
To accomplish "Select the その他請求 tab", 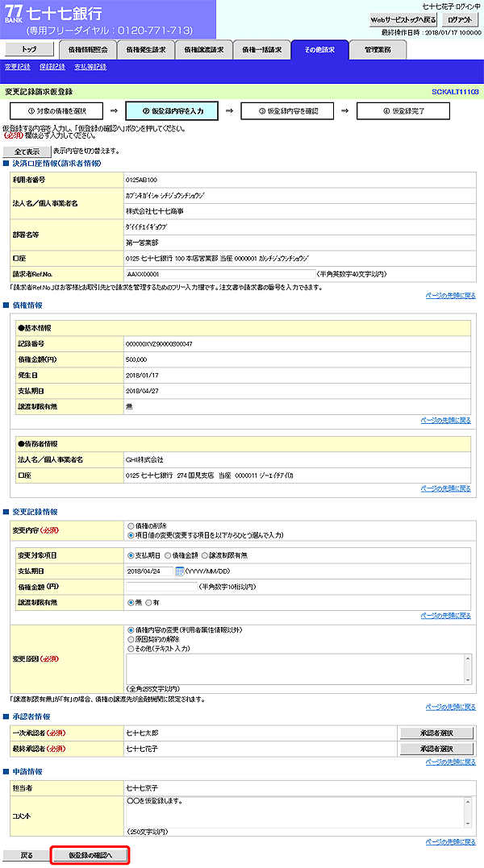I will 320,50.
